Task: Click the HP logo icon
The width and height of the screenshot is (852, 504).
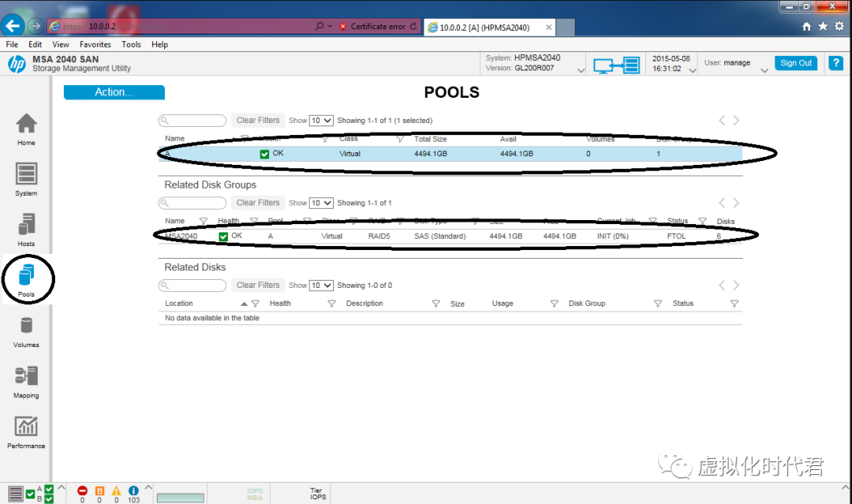Action: tap(17, 64)
